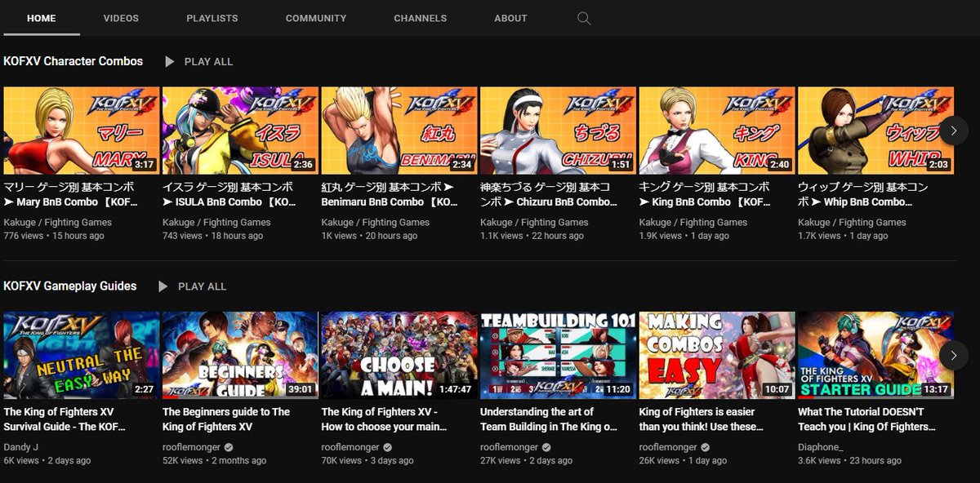Open the Teambuilding 101 thumbnail
Screen dimensions: 980x483
(x=558, y=355)
